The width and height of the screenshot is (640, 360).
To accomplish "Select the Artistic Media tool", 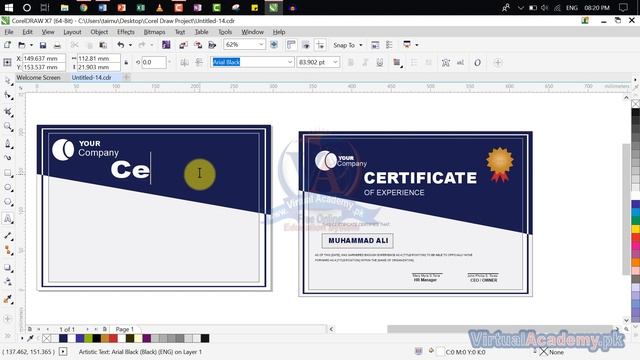I will pyautogui.click(x=7, y=158).
